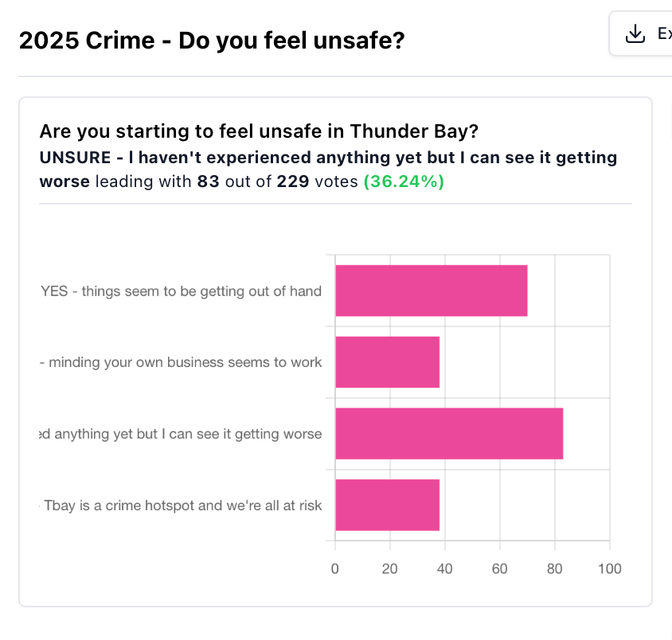Click the '2025 Crime - Do you feel unsafe?' title

click(x=212, y=41)
